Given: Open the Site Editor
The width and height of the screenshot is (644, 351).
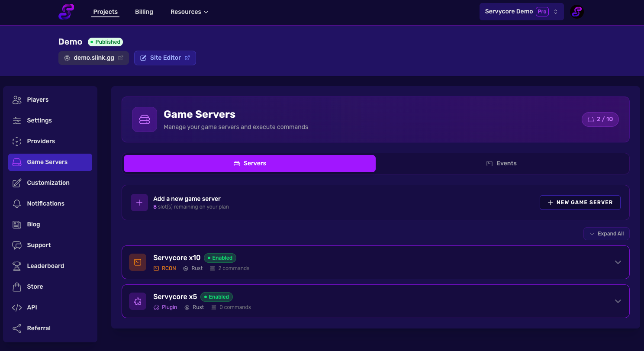Looking at the screenshot, I should (x=165, y=58).
